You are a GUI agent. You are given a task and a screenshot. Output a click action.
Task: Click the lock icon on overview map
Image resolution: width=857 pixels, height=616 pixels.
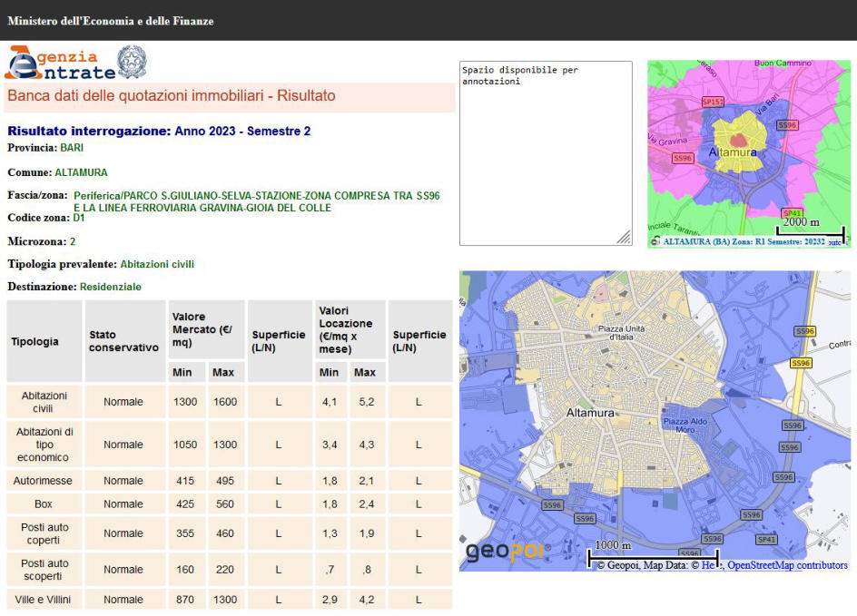(655, 242)
